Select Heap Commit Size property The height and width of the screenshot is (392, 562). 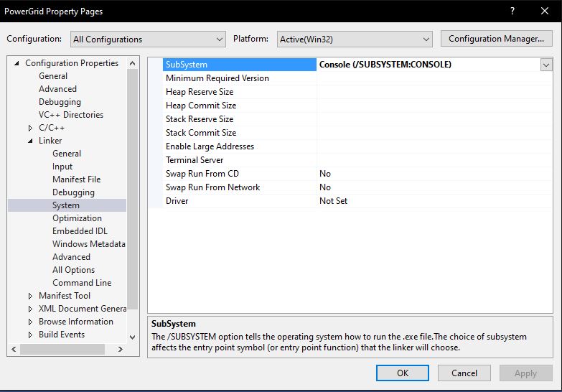[240, 106]
